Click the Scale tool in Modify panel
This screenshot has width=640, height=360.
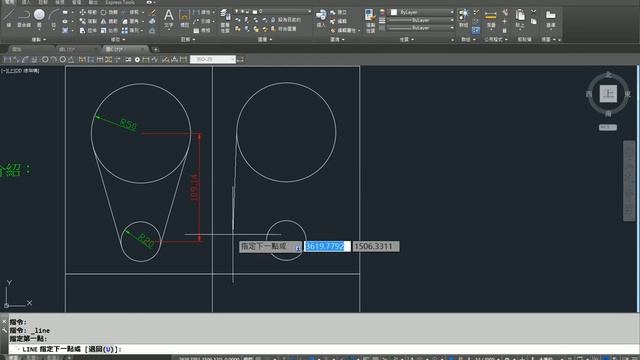109,30
